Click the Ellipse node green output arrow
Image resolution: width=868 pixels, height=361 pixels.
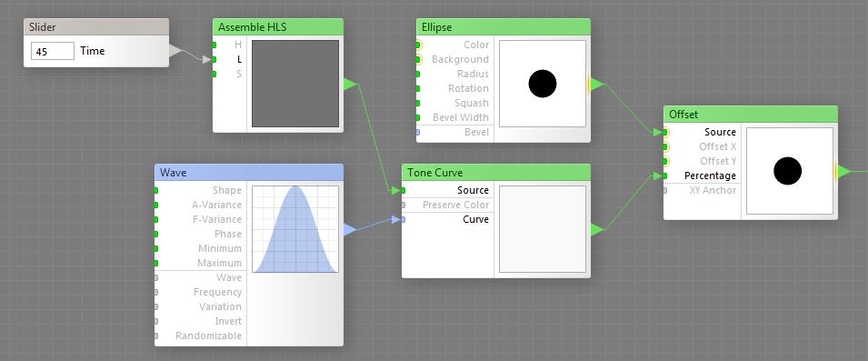[x=597, y=85]
